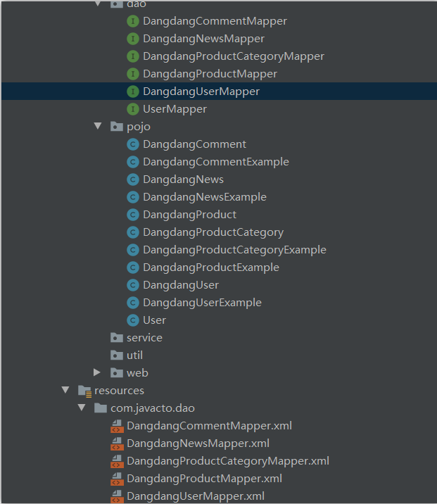The height and width of the screenshot is (504, 437).
Task: Select User class in pojo
Action: click(x=154, y=320)
